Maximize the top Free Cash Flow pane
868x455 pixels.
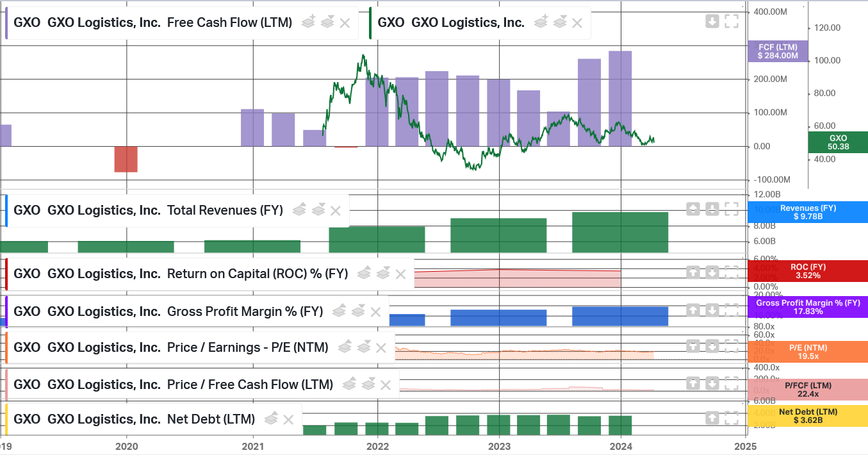[x=732, y=22]
